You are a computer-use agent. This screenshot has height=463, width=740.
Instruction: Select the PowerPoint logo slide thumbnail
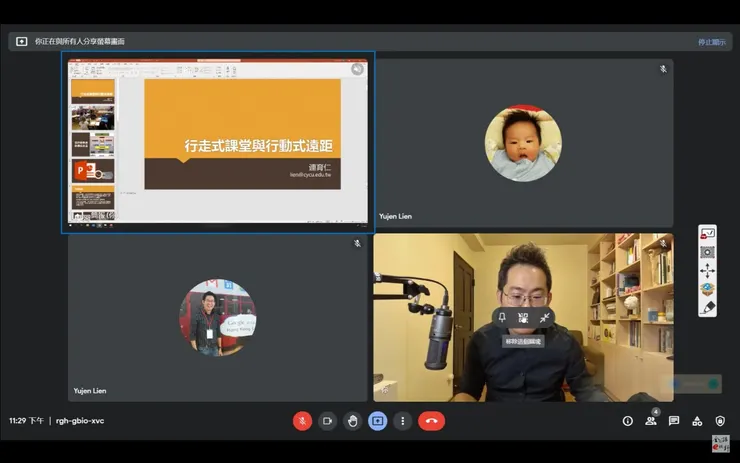[92, 170]
